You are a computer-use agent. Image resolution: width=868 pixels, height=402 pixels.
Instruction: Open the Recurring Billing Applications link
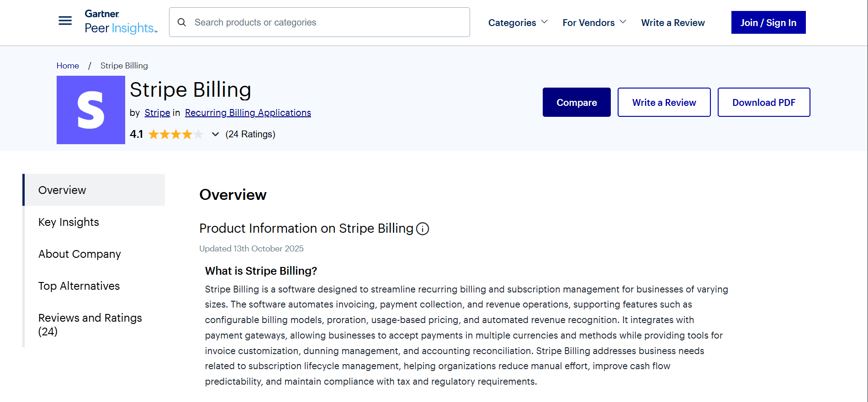click(248, 113)
